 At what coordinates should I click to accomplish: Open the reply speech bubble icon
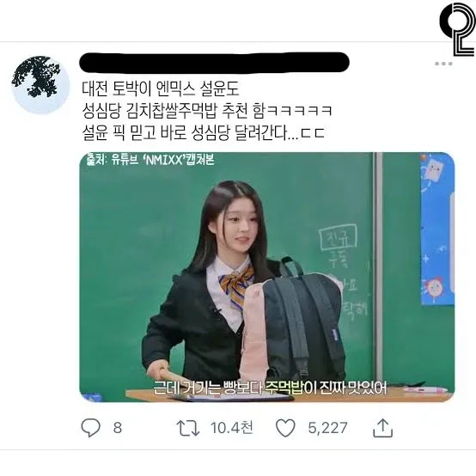click(x=91, y=428)
